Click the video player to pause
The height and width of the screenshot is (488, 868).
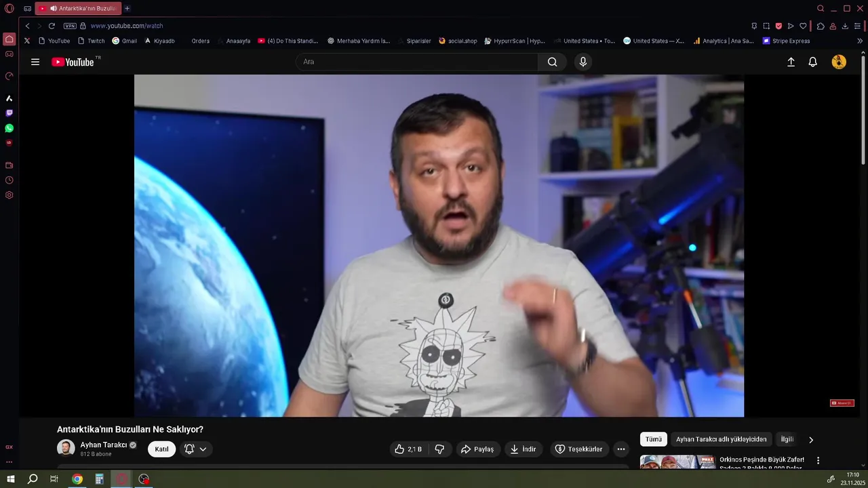click(x=439, y=245)
